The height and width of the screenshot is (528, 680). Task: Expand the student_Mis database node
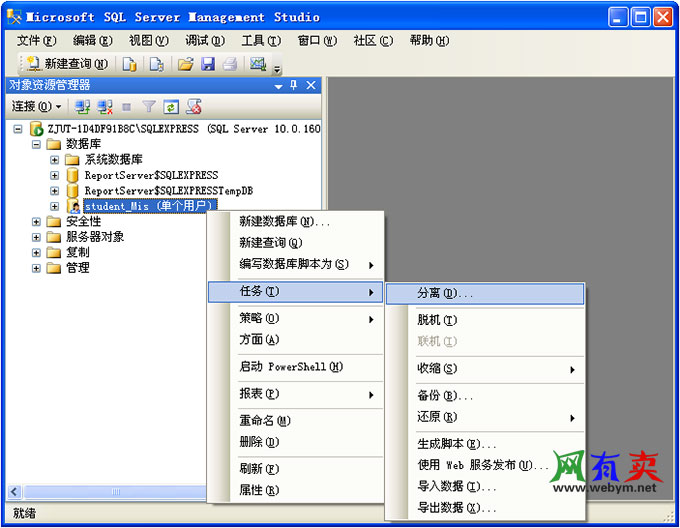[x=54, y=206]
